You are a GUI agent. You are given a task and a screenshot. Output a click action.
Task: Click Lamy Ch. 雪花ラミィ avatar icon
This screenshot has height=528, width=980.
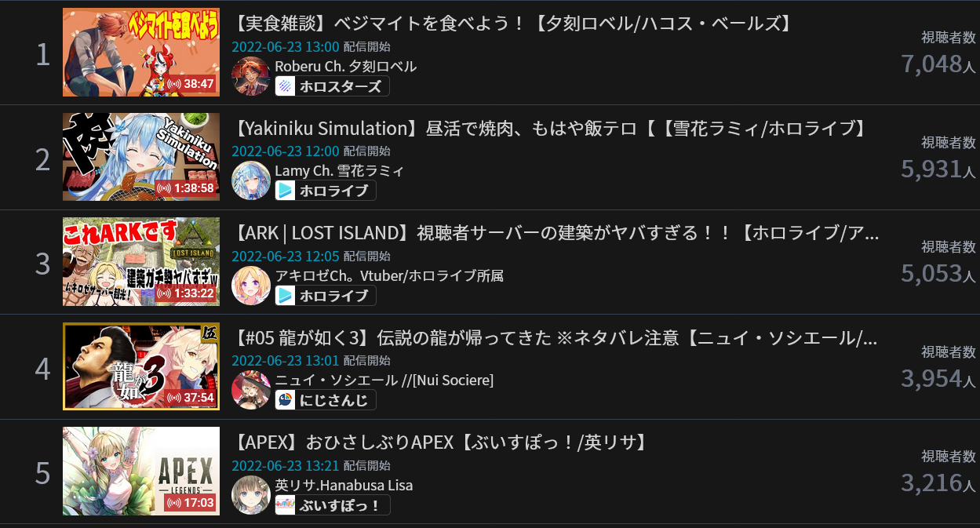[251, 180]
